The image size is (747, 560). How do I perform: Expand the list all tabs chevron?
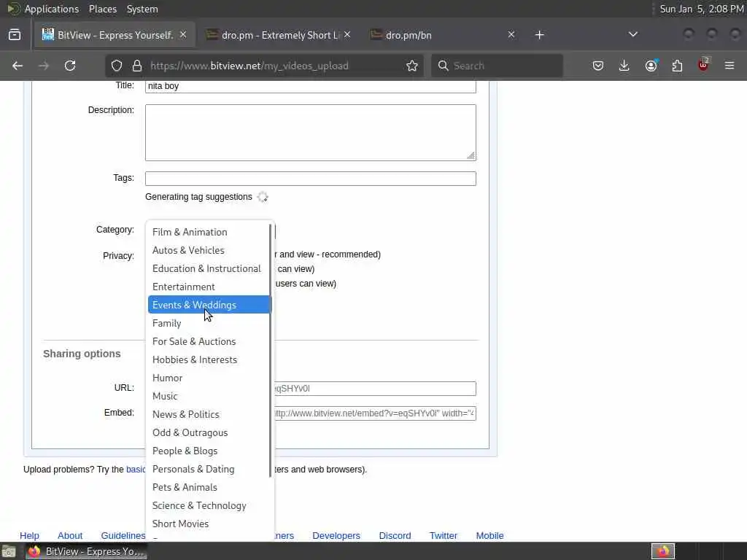pyautogui.click(x=632, y=35)
